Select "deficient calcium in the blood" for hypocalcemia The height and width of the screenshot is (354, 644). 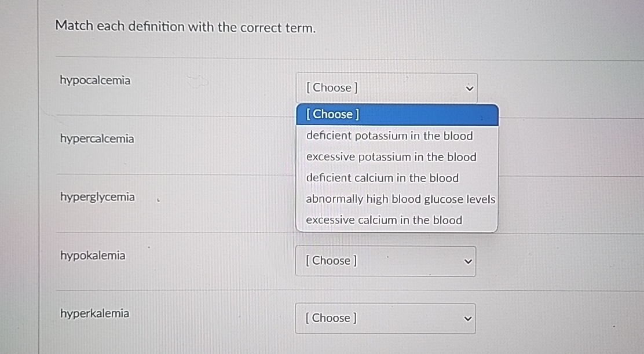coord(382,178)
